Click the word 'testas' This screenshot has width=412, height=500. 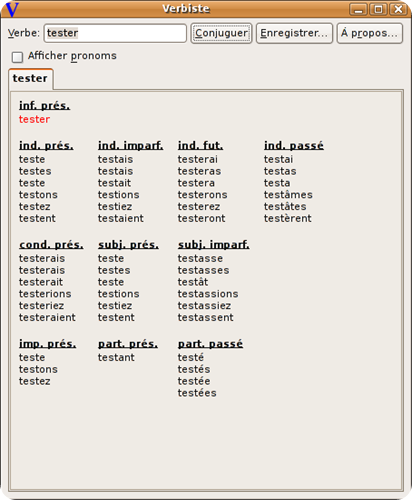pos(280,171)
